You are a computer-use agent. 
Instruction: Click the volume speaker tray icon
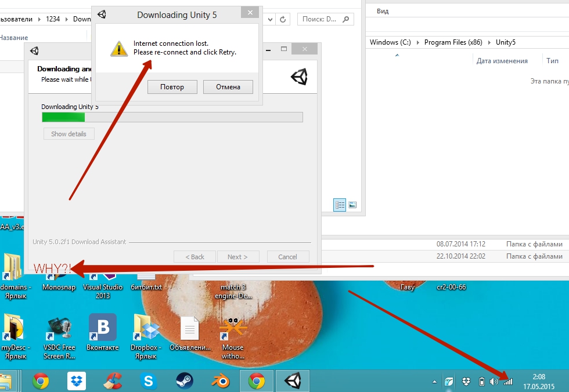click(494, 381)
